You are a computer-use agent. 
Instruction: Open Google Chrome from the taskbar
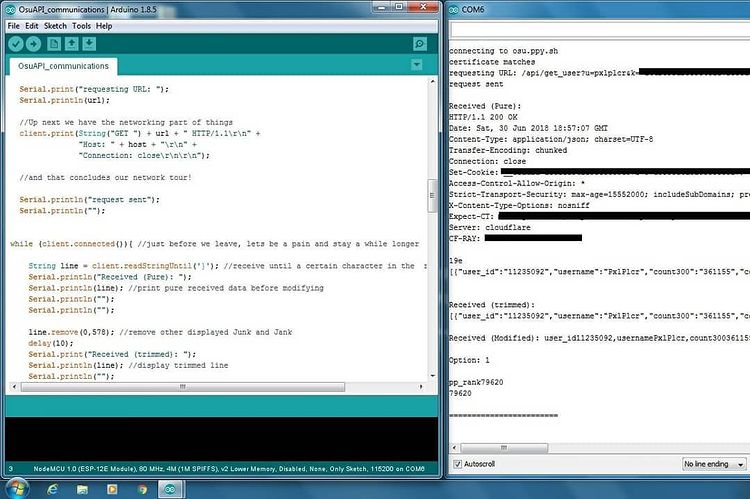[x=142, y=489]
